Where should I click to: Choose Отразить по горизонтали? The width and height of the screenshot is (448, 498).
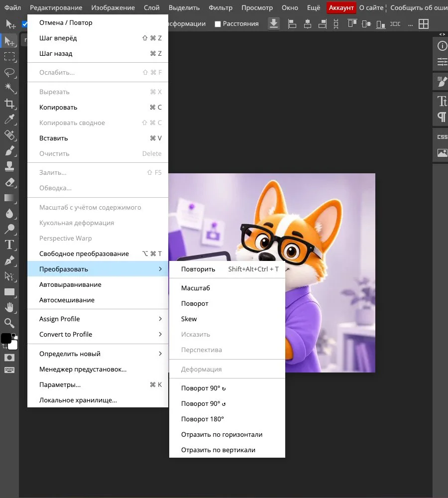click(227, 434)
